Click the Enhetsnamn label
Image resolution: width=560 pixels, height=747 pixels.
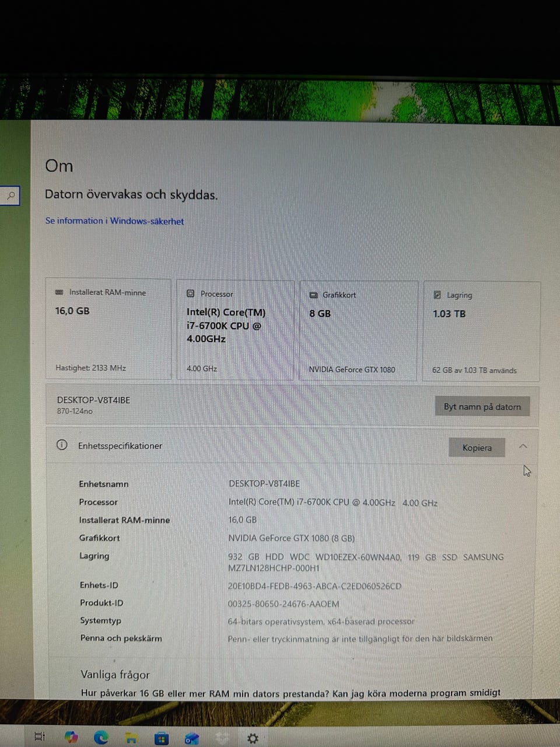coord(104,484)
